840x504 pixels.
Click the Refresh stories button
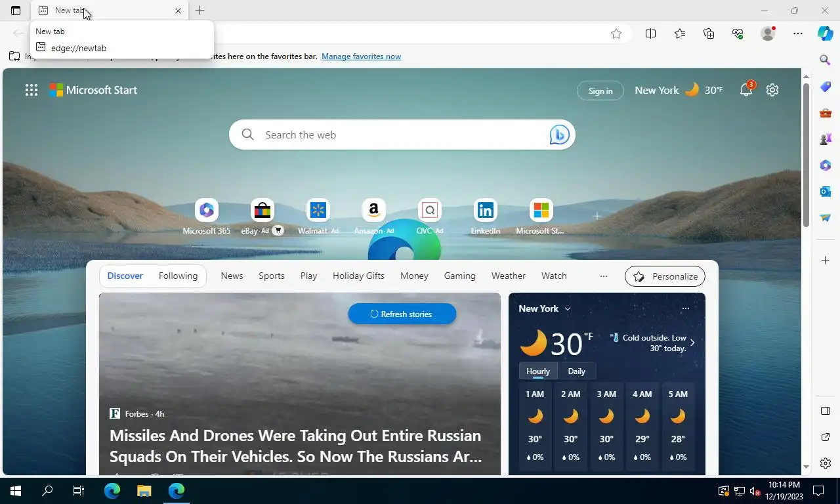402,314
